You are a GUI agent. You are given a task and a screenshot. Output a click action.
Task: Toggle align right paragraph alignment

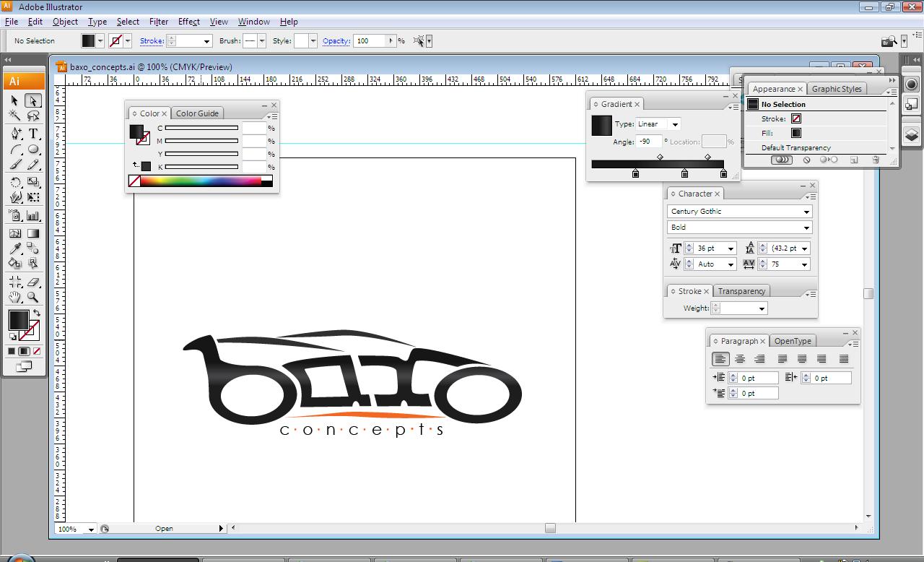coord(759,359)
